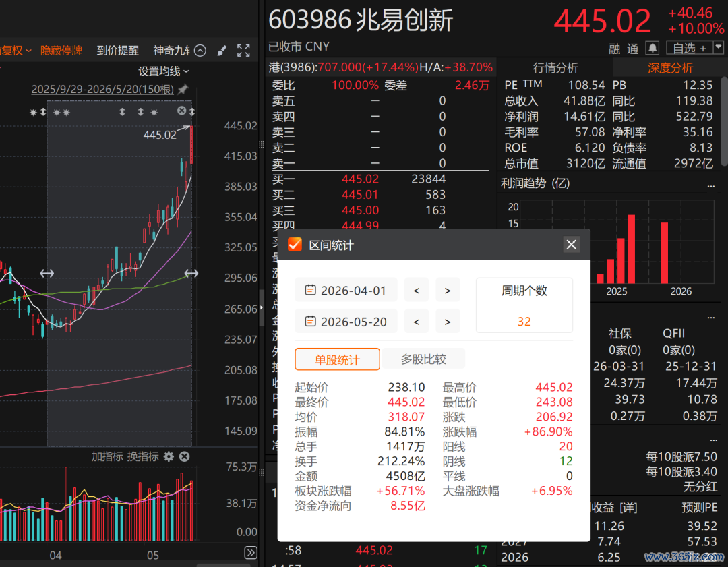The image size is (728, 567).
Task: Click the pin icon beside date range
Action: pos(183,89)
